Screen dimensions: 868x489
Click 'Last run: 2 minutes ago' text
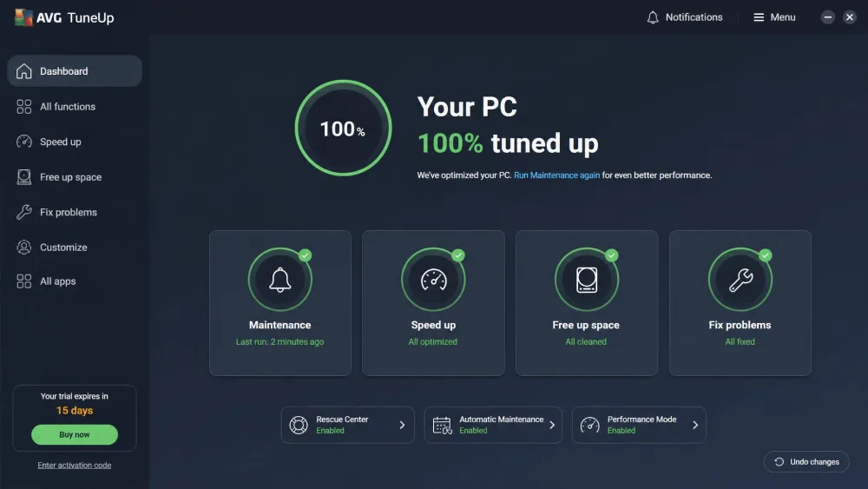[x=280, y=341]
